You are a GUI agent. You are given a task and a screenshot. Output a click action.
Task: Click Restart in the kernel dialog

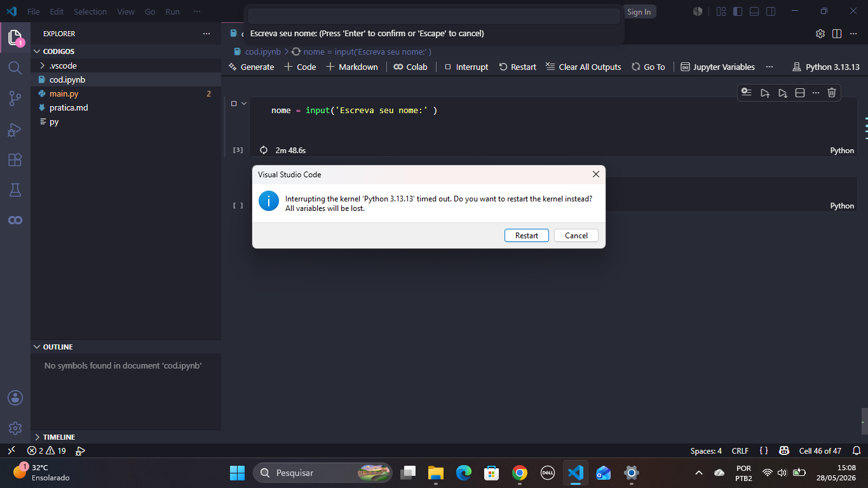point(526,236)
